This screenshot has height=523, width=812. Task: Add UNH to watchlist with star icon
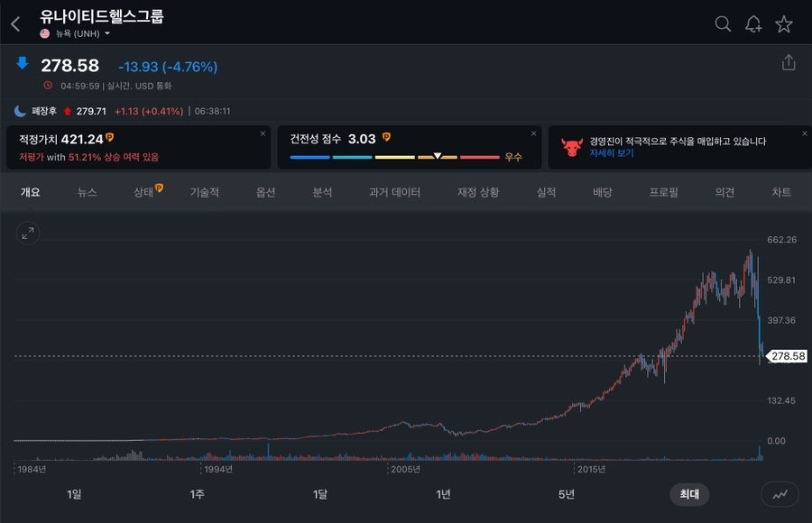coord(784,23)
